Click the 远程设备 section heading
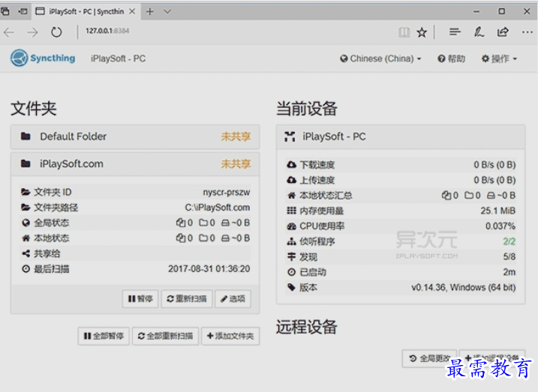 point(307,327)
